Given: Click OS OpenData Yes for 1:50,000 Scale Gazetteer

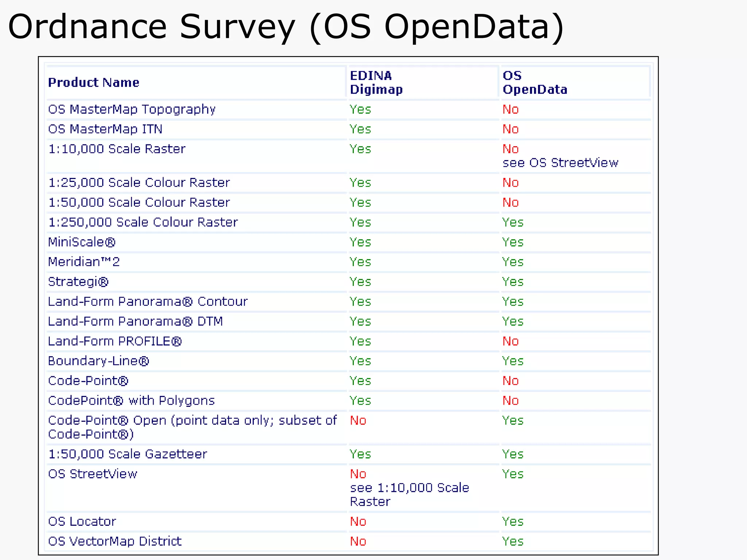Looking at the screenshot, I should coord(513,454).
